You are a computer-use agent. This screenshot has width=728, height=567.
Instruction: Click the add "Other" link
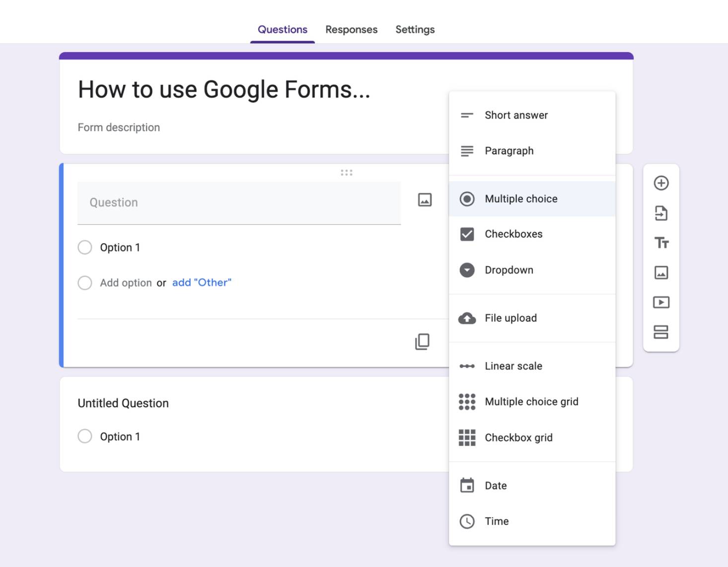[202, 283]
